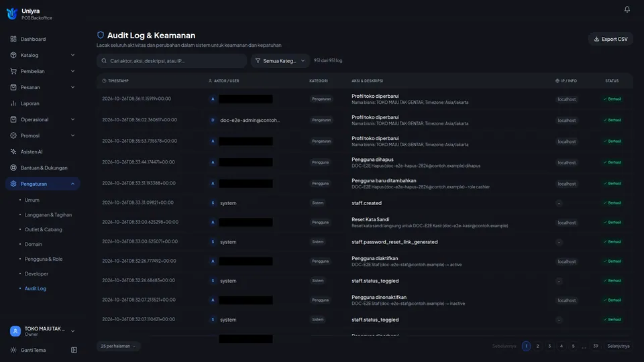Click the S avatar of staff.created row
This screenshot has height=362, width=644.
213,202
